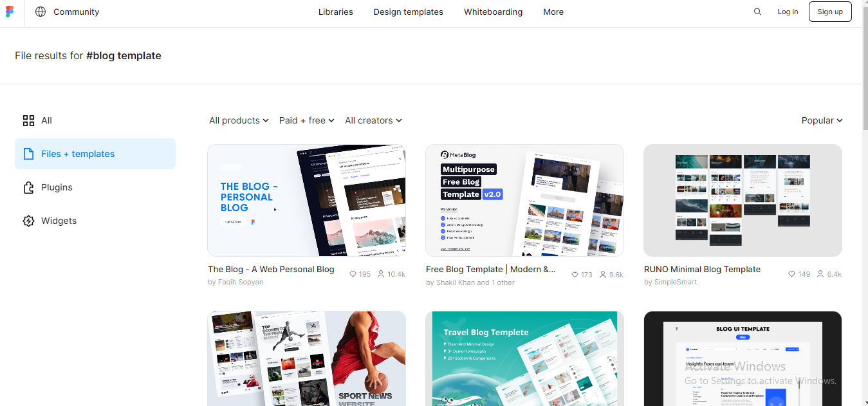Click the '#blog template' results heading

[x=124, y=56]
